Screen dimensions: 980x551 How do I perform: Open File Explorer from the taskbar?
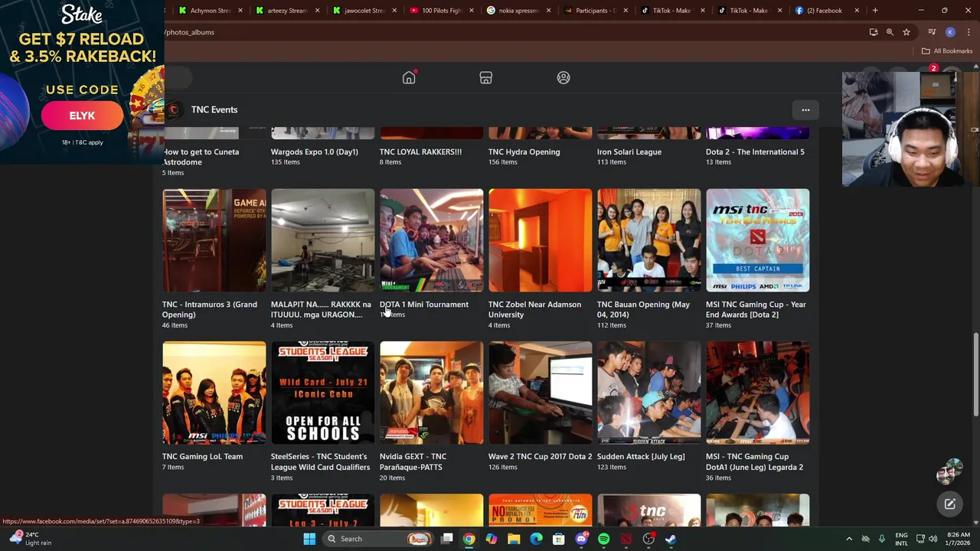pos(514,539)
